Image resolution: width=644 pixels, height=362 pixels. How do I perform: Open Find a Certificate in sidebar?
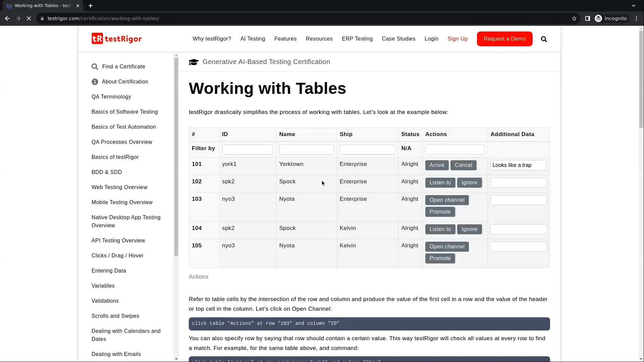click(118, 67)
